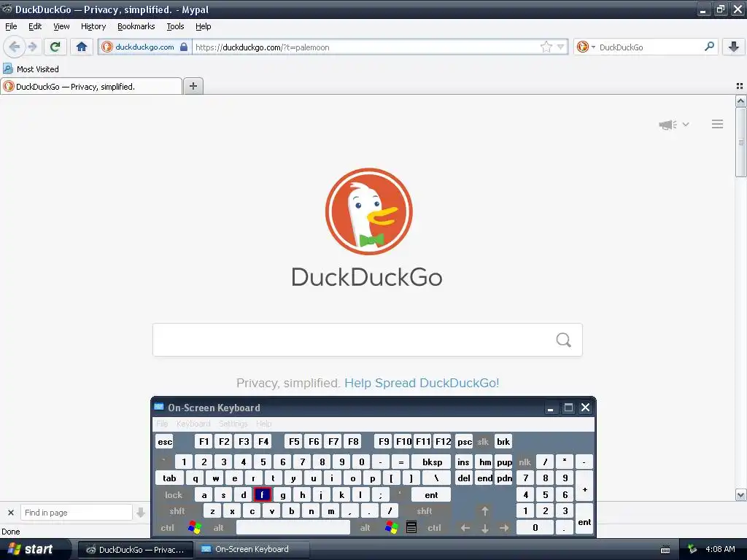Open URL bar history dropdown arrow
Image resolution: width=747 pixels, height=560 pixels.
pos(561,47)
